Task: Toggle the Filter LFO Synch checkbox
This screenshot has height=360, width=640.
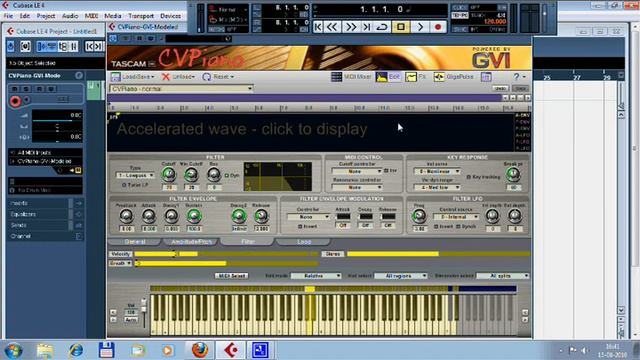Action: point(458,227)
